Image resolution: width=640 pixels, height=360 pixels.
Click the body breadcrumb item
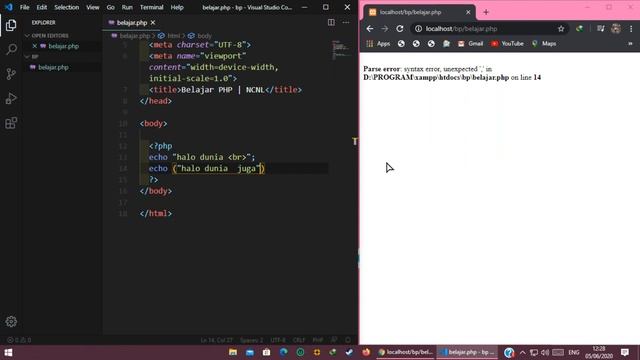204,36
